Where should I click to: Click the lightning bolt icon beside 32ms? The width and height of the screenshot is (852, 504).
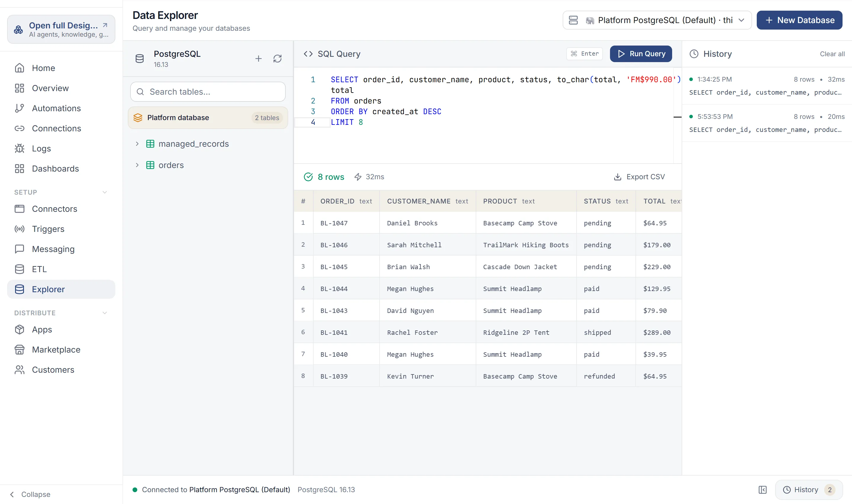(358, 177)
